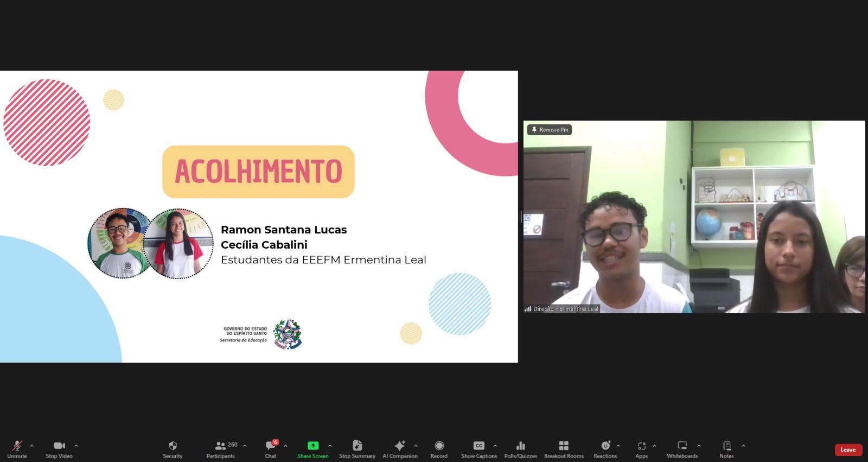Image resolution: width=868 pixels, height=462 pixels.
Task: Click the Governo do Estado do Espírito Santo text
Action: [x=245, y=331]
